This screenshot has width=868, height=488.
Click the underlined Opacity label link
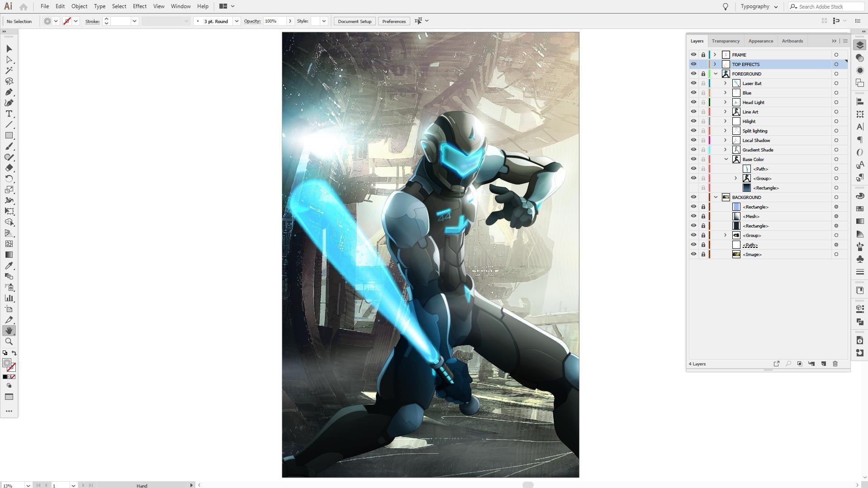tap(252, 21)
